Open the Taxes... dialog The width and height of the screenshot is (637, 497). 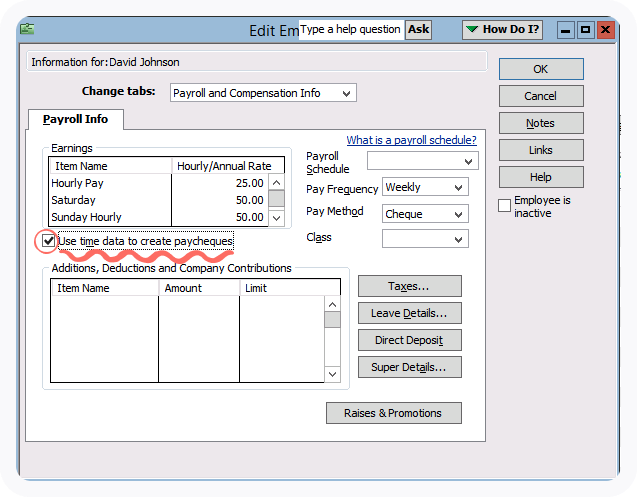pos(410,286)
